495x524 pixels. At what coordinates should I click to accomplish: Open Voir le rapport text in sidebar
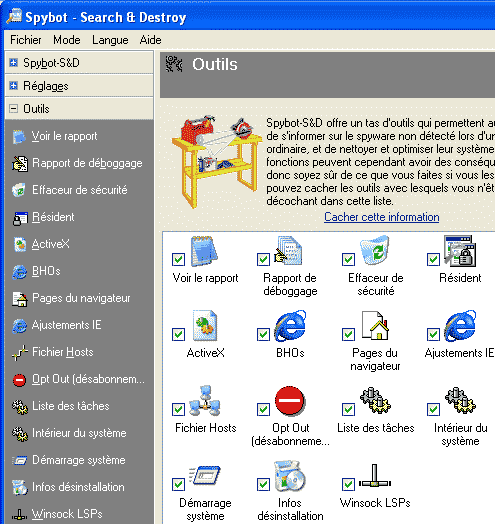pos(64,136)
